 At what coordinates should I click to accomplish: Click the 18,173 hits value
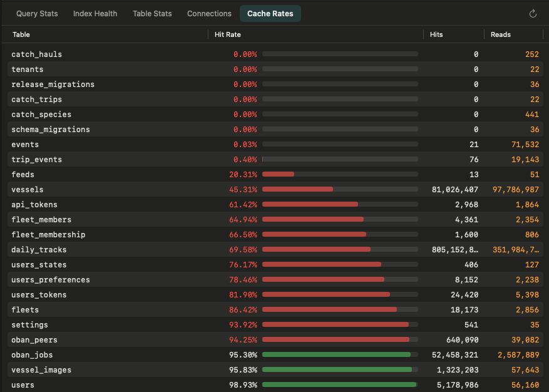point(464,311)
